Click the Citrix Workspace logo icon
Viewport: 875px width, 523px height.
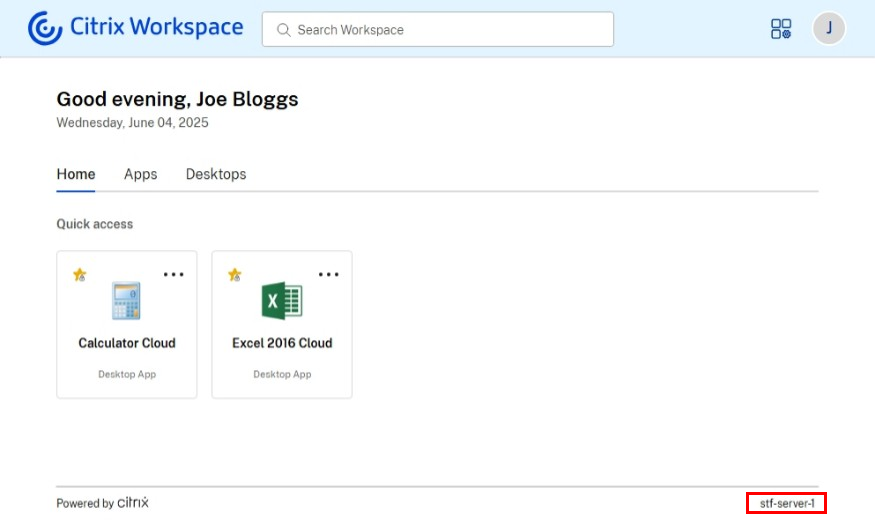[45, 29]
